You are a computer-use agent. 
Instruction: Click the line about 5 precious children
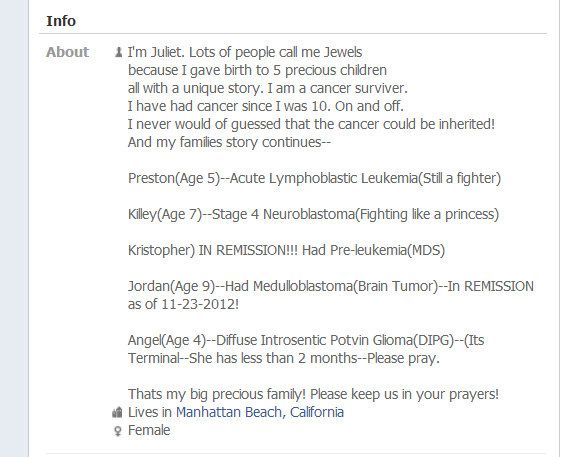click(257, 70)
